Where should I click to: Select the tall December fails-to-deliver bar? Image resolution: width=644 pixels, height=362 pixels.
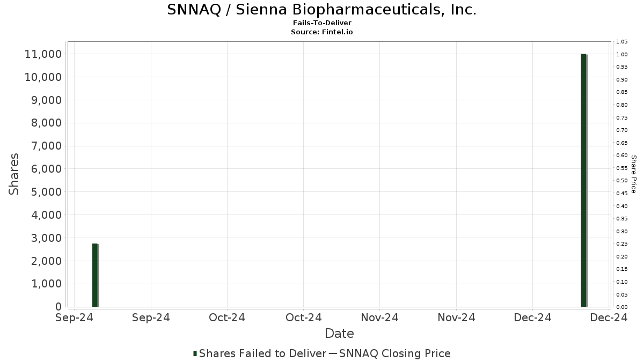coord(584,180)
